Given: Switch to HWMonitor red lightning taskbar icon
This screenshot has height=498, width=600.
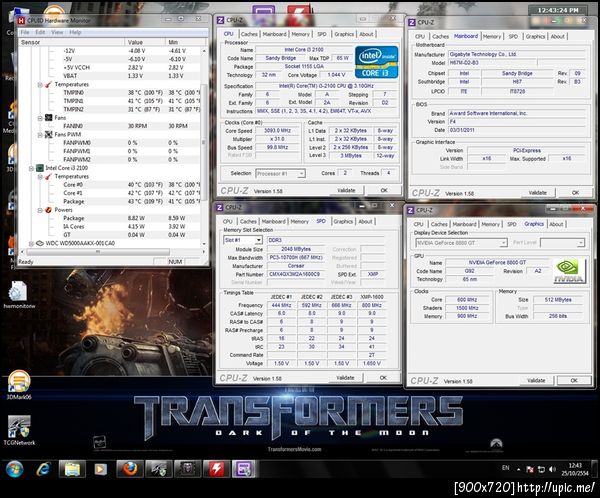Looking at the screenshot, I should click(x=216, y=469).
